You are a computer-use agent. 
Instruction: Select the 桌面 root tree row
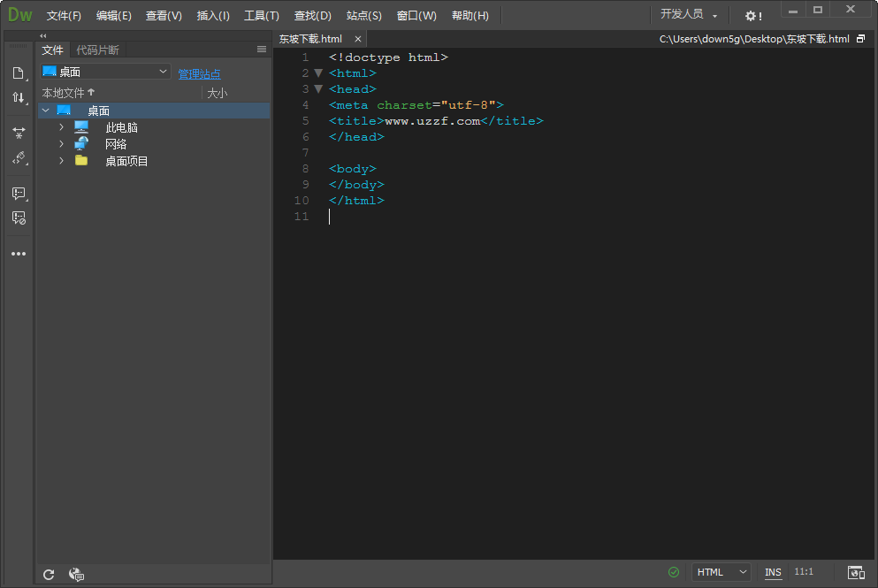click(x=154, y=111)
